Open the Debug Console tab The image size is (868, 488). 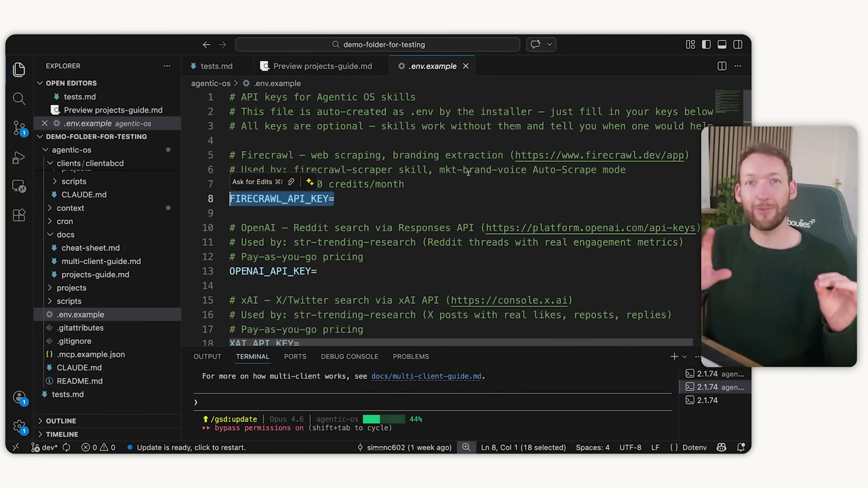[349, 357]
